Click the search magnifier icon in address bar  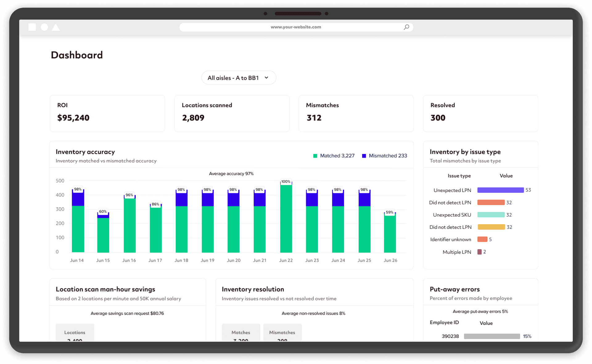406,27
